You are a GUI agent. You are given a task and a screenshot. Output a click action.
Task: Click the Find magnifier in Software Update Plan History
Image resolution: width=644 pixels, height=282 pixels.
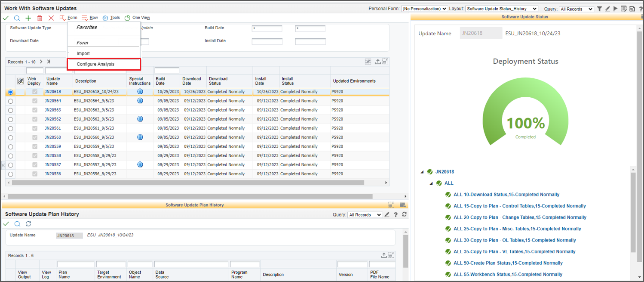coord(17,224)
